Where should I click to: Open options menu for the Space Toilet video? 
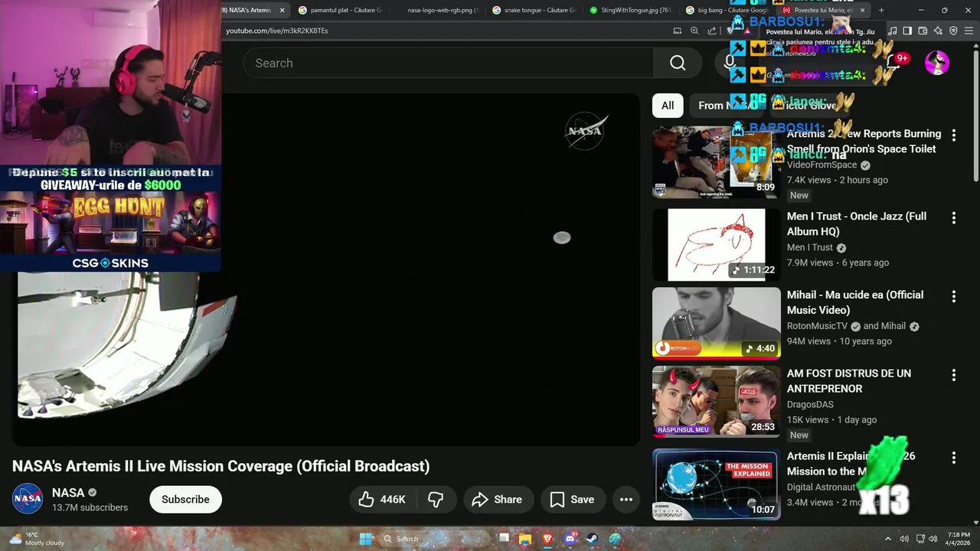click(954, 135)
